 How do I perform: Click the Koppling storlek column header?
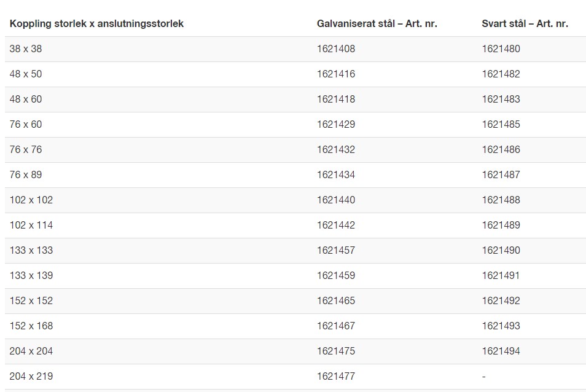coord(96,24)
